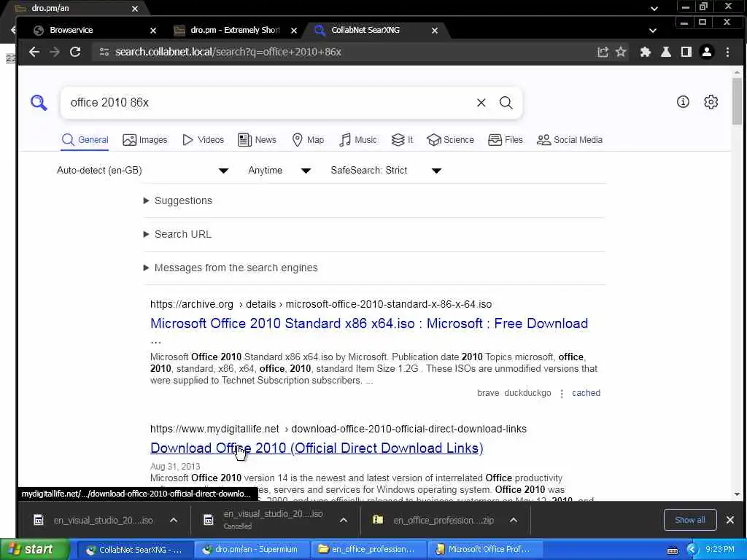Switch to Files category
The width and height of the screenshot is (747, 560).
pos(506,140)
